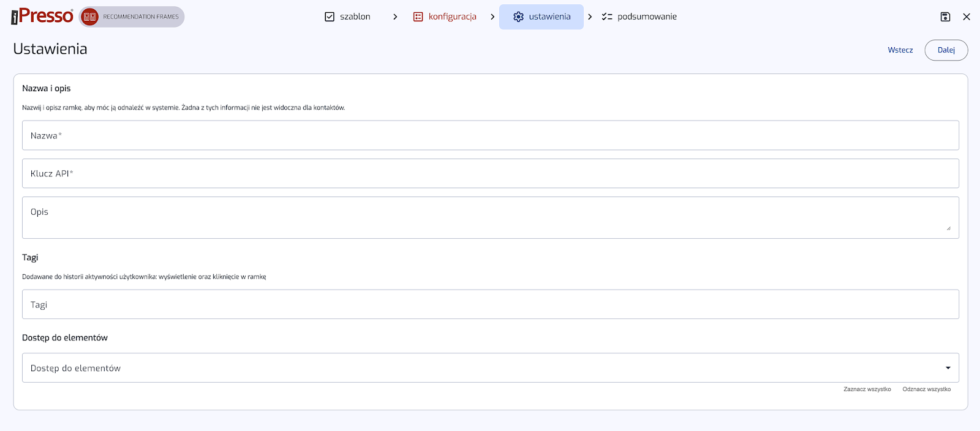Viewport: 980px width, 431px height.
Task: Click into the Klucz API field
Action: 490,174
